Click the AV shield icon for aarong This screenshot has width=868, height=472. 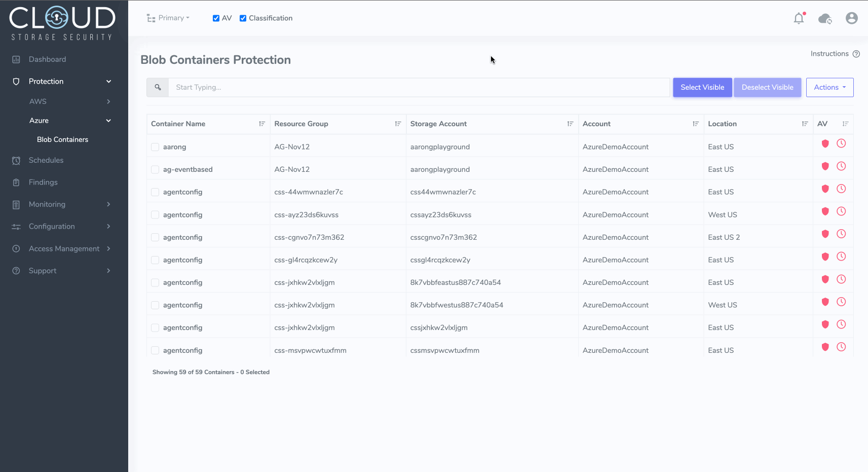click(x=825, y=143)
